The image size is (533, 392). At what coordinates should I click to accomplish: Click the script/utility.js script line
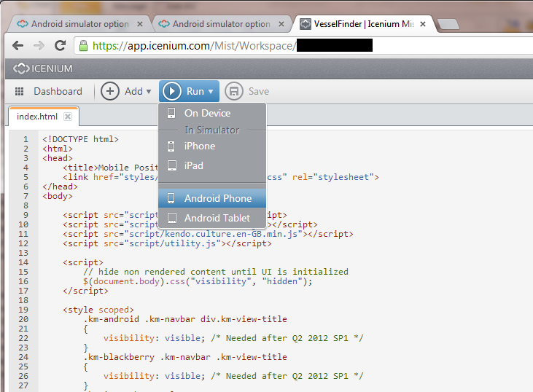pyautogui.click(x=167, y=243)
